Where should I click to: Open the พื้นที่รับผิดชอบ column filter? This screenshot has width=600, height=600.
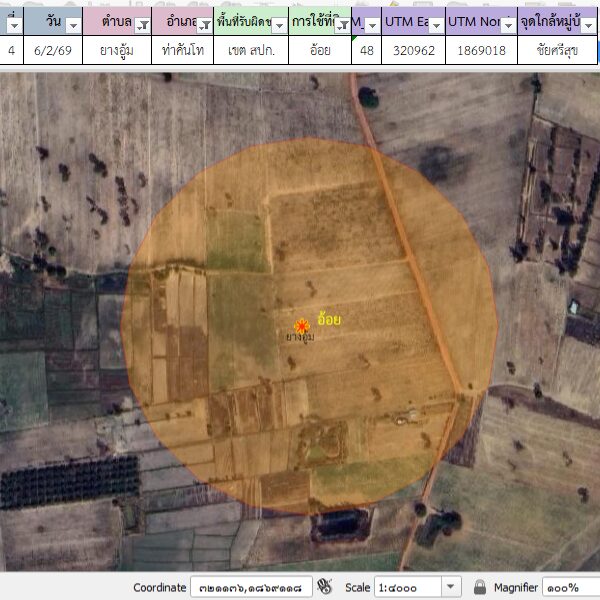(x=279, y=24)
